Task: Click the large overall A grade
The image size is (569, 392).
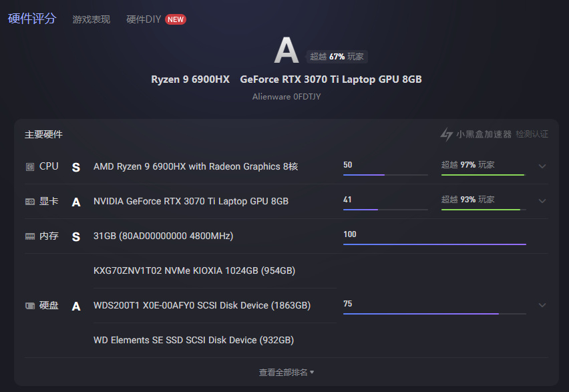Action: tap(286, 51)
